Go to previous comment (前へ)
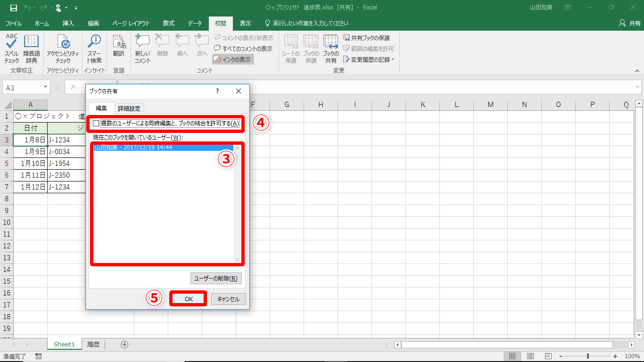This screenshot has width=644, height=362. tap(182, 46)
